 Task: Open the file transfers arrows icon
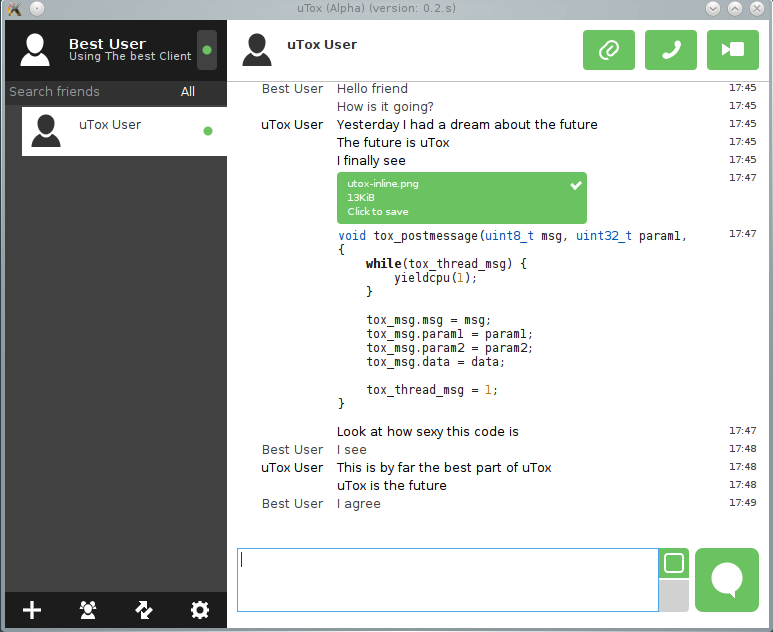point(144,610)
